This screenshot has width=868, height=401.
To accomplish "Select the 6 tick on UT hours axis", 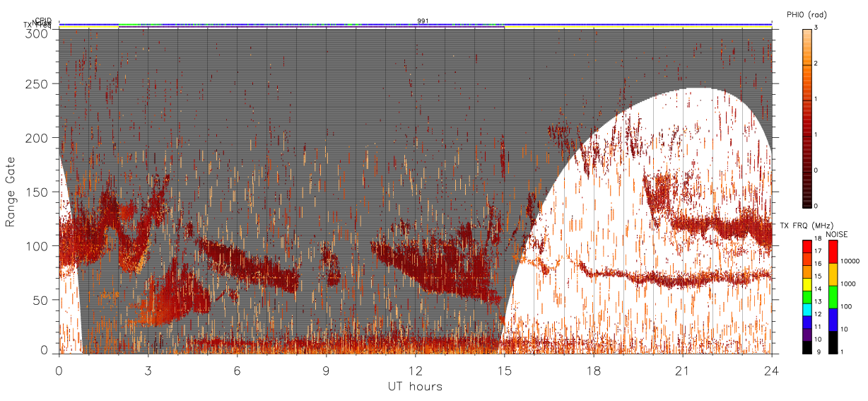I will point(237,371).
